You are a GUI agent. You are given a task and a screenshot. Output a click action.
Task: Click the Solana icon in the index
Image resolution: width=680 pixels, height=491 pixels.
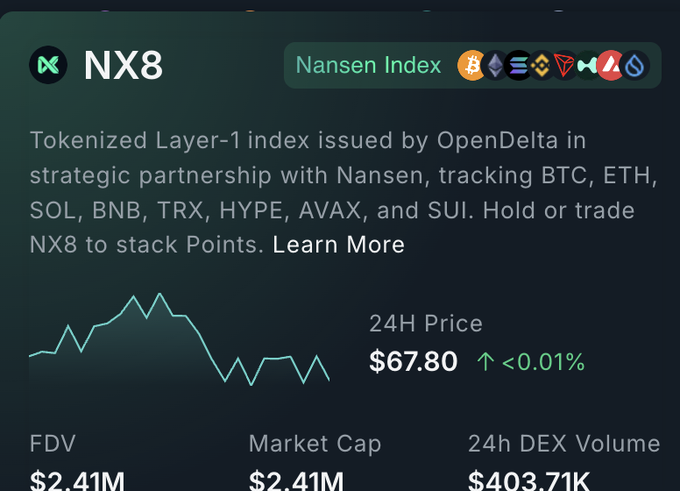[x=518, y=66]
